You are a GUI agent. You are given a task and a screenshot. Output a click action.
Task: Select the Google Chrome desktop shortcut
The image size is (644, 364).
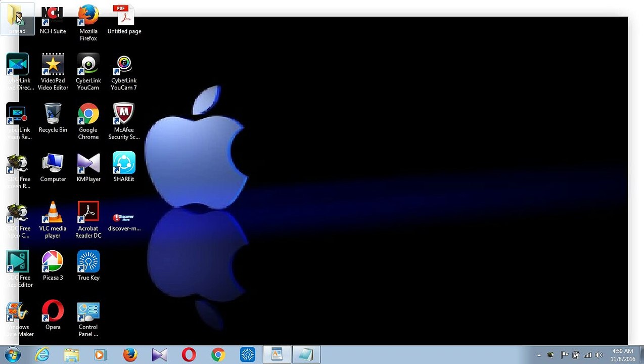[x=88, y=121]
